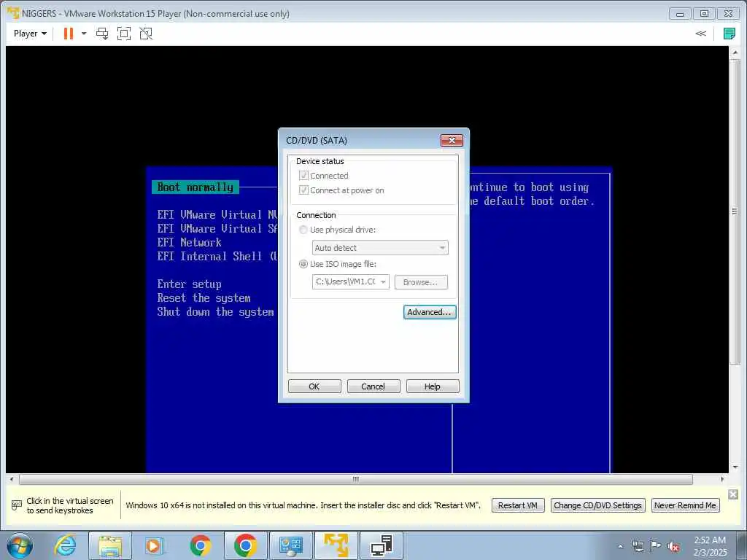Open the clock showing 2:52 AM

(x=711, y=546)
